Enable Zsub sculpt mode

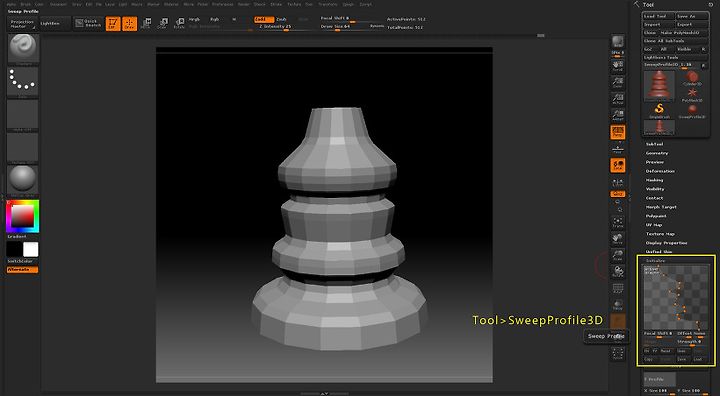pos(281,19)
